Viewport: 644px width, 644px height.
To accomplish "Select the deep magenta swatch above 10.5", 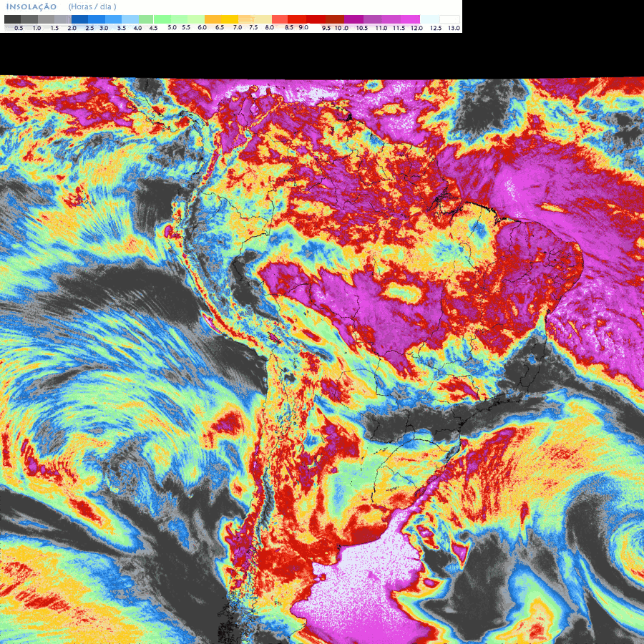I will point(353,19).
